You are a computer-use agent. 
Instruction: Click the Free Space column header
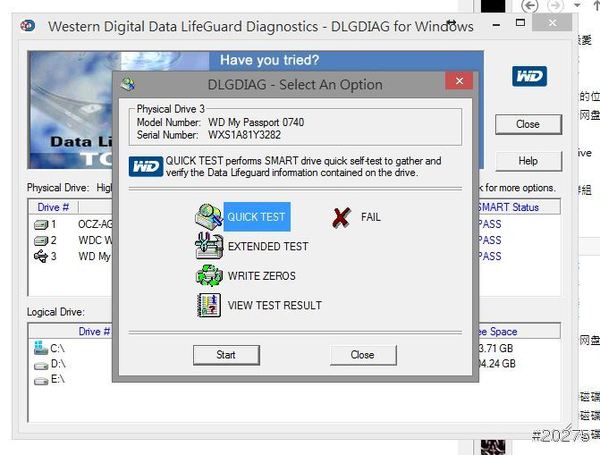pos(498,331)
